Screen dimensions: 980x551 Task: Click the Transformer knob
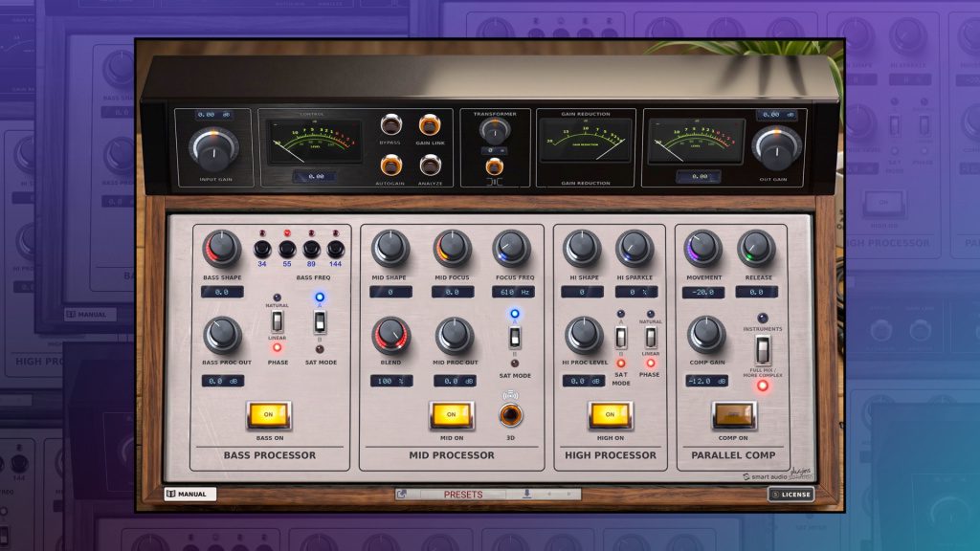(x=495, y=130)
